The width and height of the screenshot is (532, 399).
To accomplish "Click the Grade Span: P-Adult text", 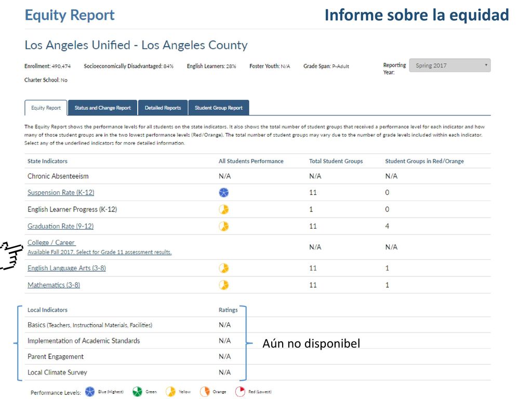I will (x=326, y=66).
